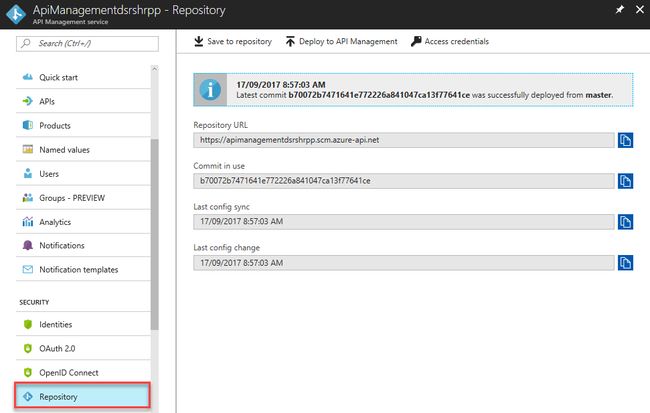Open Analytics in the sidebar
This screenshot has width=650, height=413.
(x=83, y=222)
